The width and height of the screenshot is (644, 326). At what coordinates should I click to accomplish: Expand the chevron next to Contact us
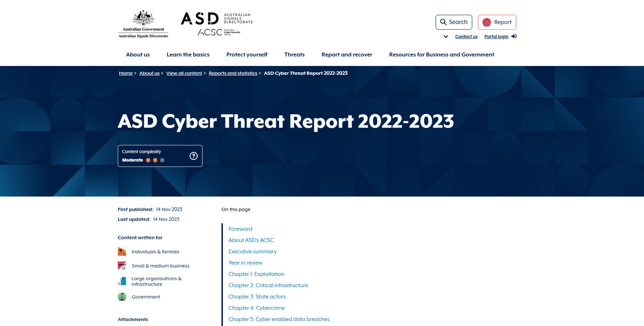point(446,36)
